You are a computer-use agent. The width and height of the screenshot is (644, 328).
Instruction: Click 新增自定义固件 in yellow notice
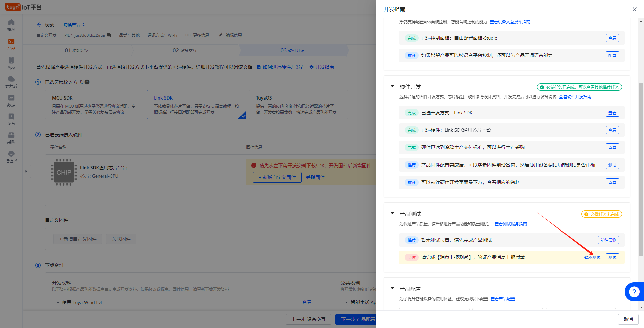point(277,177)
